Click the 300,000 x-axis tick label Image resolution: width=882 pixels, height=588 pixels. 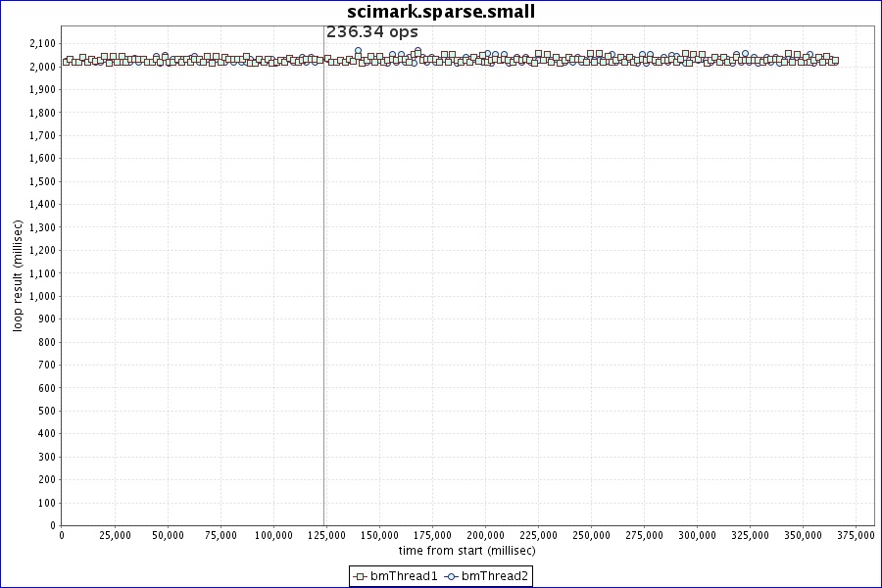coord(697,535)
